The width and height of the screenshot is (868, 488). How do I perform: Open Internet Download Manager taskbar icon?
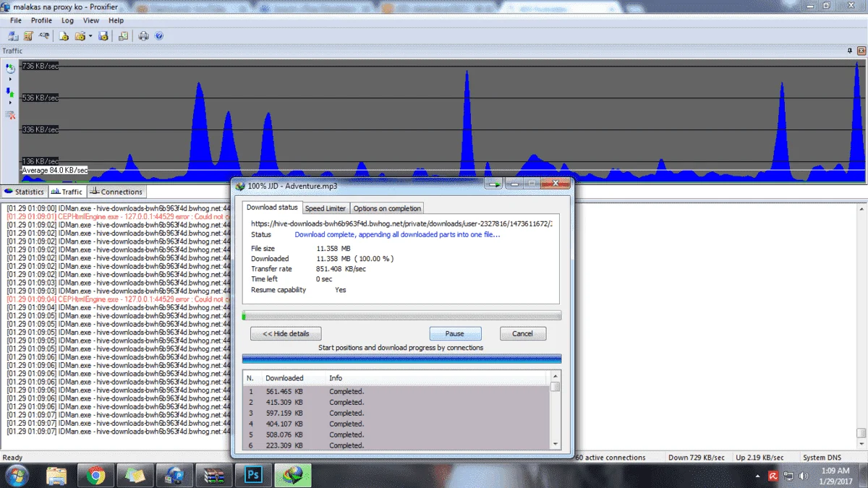tap(292, 475)
